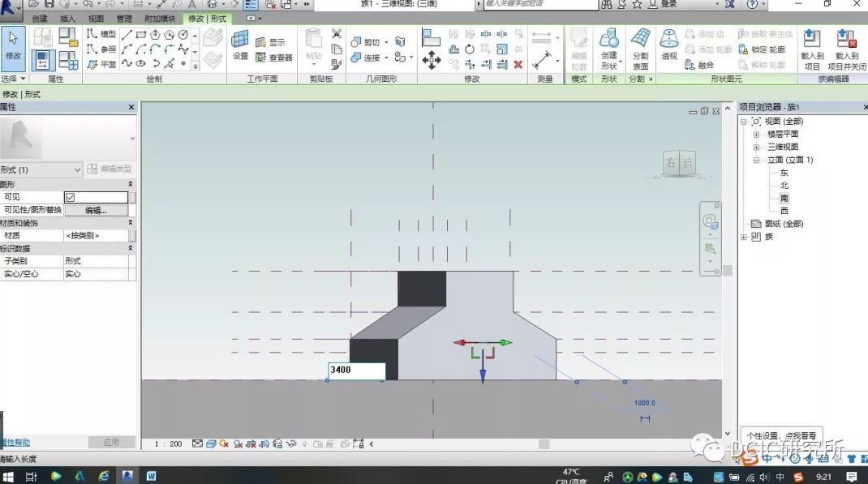Collapse the 立面 (立面 1) tree node

[x=756, y=160]
